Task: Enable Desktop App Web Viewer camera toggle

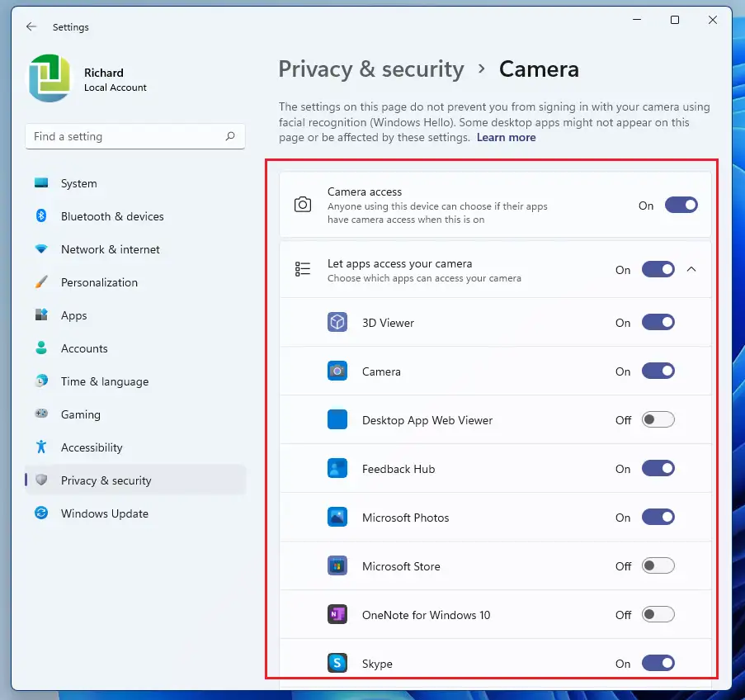Action: coord(658,419)
